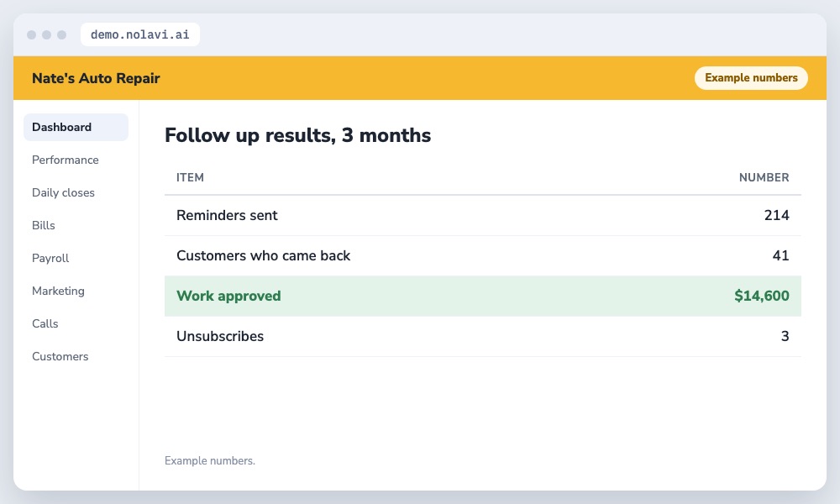Screen dimensions: 840x504
Task: Select the Reminders sent row label
Action: [x=227, y=215]
